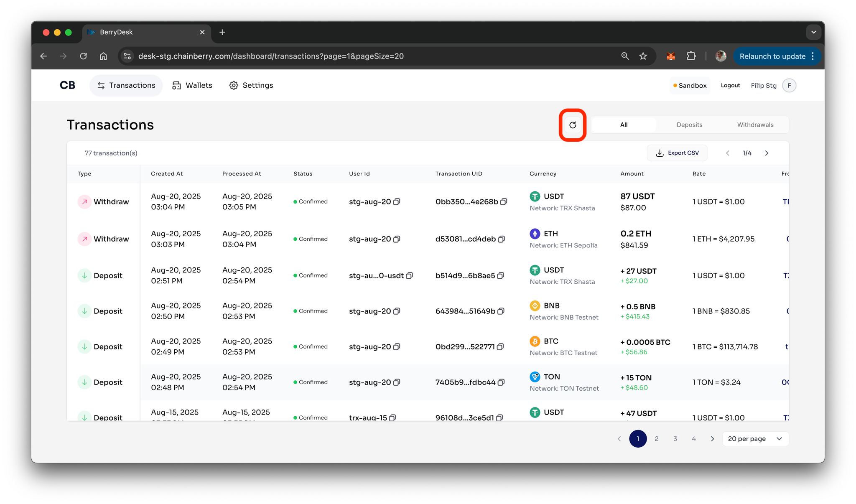Screen dimensions: 856x504
Task: Click the Export CSV button
Action: tap(677, 153)
